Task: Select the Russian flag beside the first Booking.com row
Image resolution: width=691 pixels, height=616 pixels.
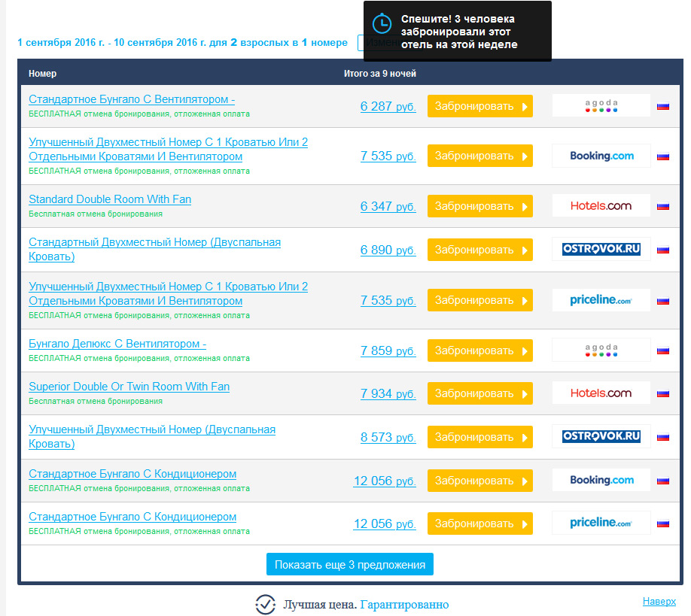Action: click(x=663, y=156)
